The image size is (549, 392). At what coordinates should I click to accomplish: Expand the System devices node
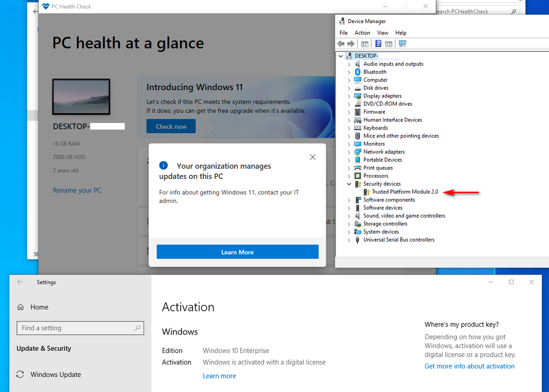click(x=349, y=232)
